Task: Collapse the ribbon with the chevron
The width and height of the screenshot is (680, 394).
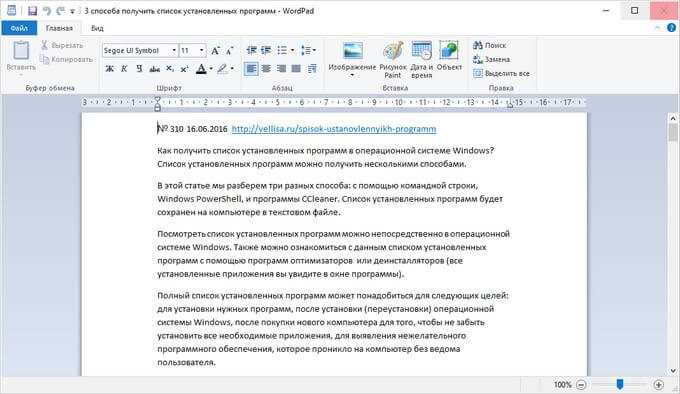Action: (657, 28)
